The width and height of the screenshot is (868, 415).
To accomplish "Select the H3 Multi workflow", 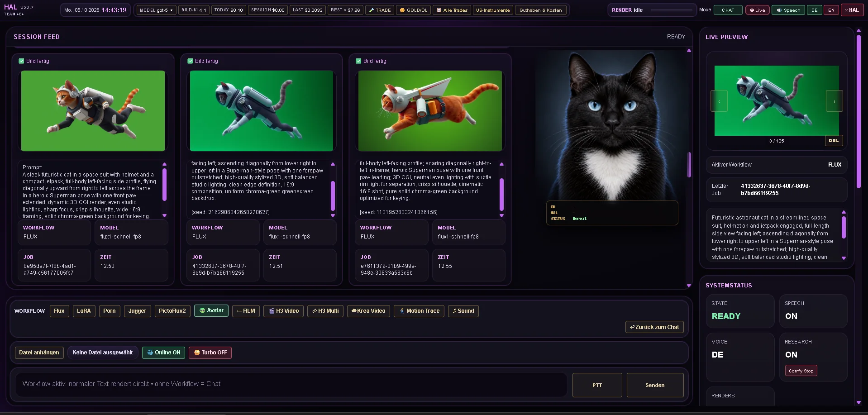I will 325,311.
